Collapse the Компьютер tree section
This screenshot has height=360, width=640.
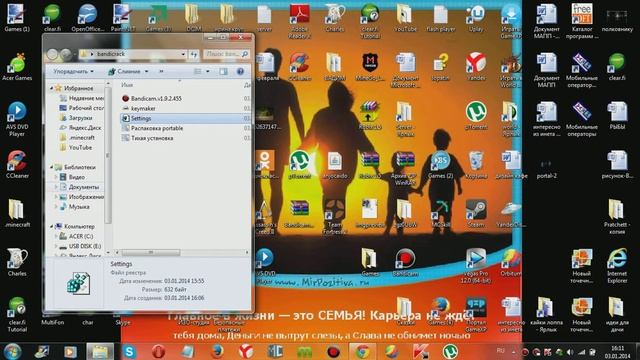[x=52, y=226]
